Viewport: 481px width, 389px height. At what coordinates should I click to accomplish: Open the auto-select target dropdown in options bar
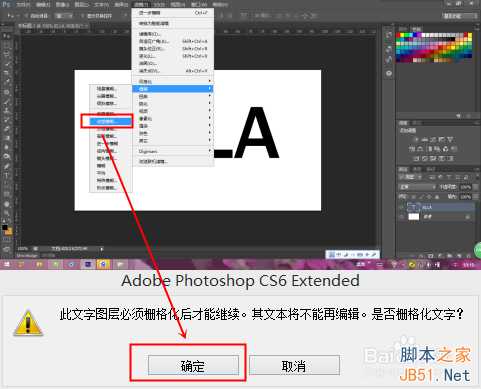click(x=64, y=16)
